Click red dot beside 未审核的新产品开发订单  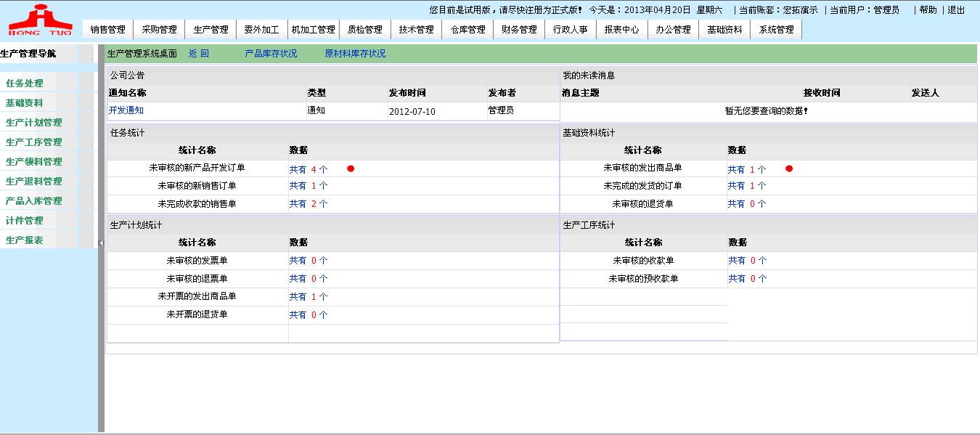351,168
